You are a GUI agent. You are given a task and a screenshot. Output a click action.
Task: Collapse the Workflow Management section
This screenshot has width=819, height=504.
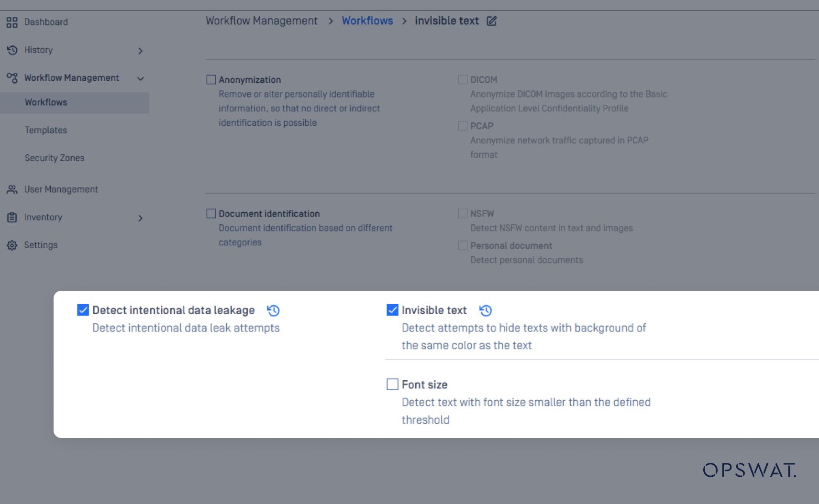click(140, 78)
